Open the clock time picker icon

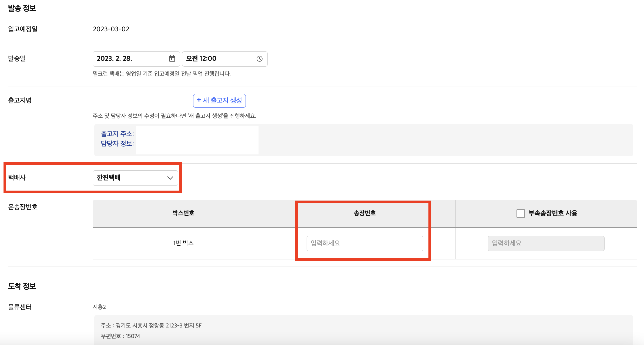pyautogui.click(x=259, y=59)
